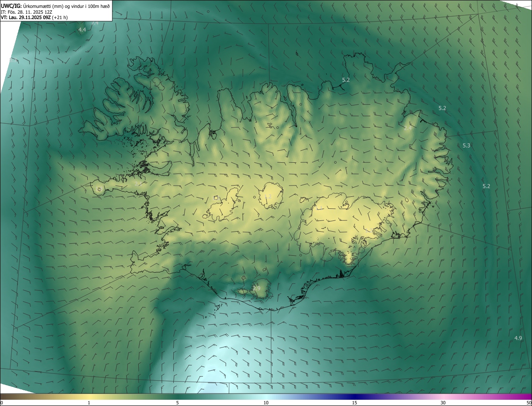Click the colorbar tick label '10'
The width and height of the screenshot is (532, 406).
(266, 403)
